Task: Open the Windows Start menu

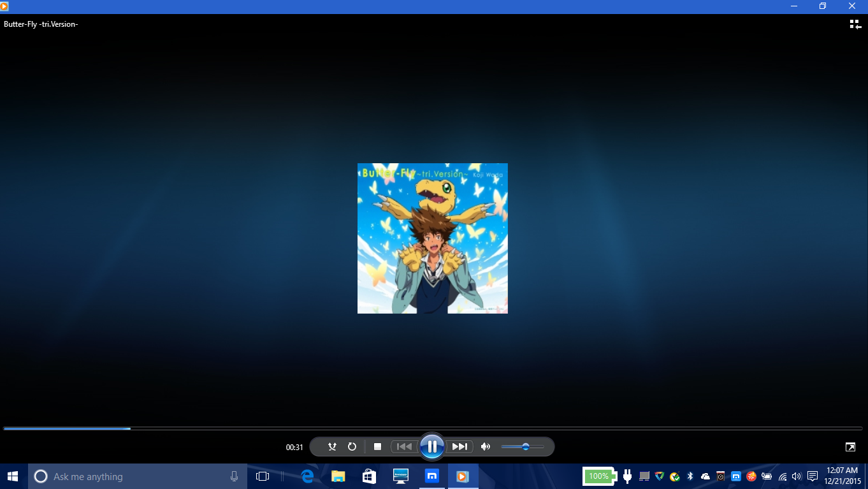Action: [x=13, y=476]
